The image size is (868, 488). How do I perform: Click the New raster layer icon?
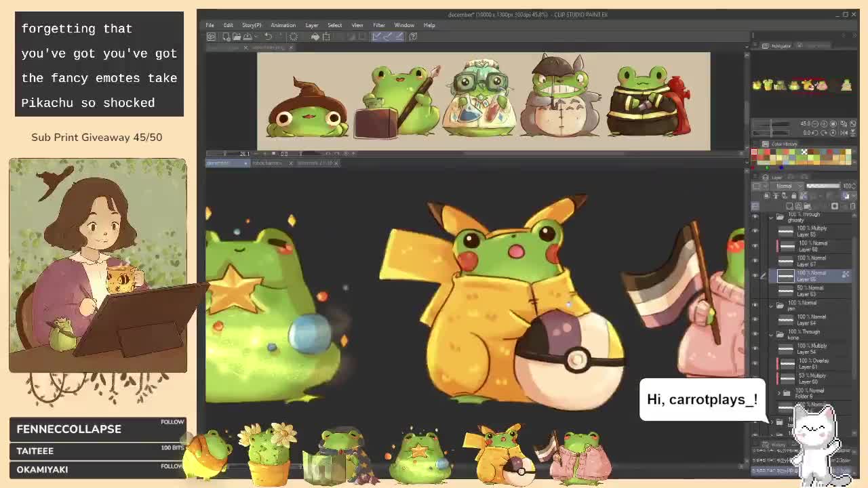(x=789, y=206)
